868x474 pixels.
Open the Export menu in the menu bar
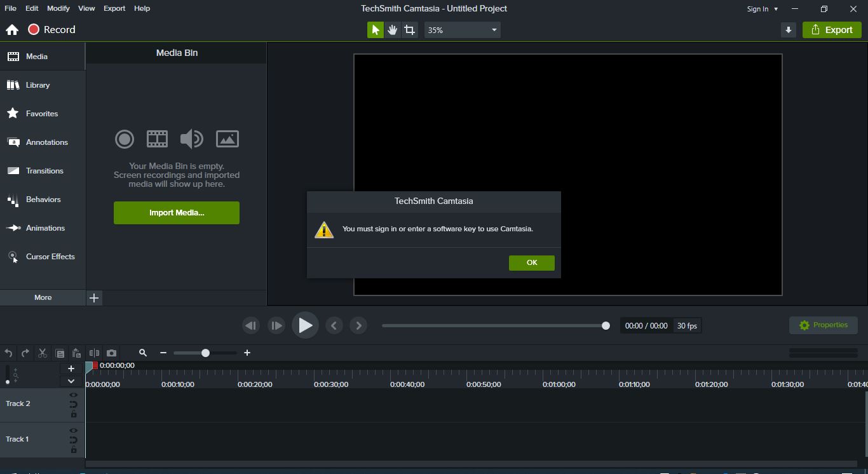tap(114, 8)
